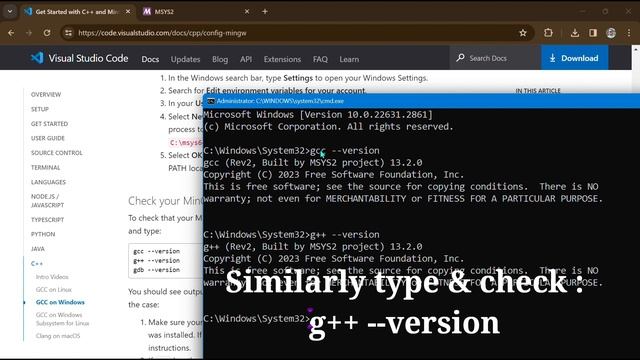The image size is (640, 360).
Task: Open Setup in docs sidebar
Action: [x=40, y=109]
